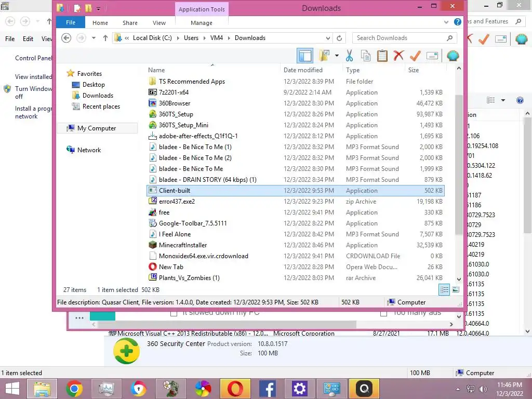Expand the arrow after Local Disk (C:) in path
The height and width of the screenshot is (399, 532).
pyautogui.click(x=178, y=38)
